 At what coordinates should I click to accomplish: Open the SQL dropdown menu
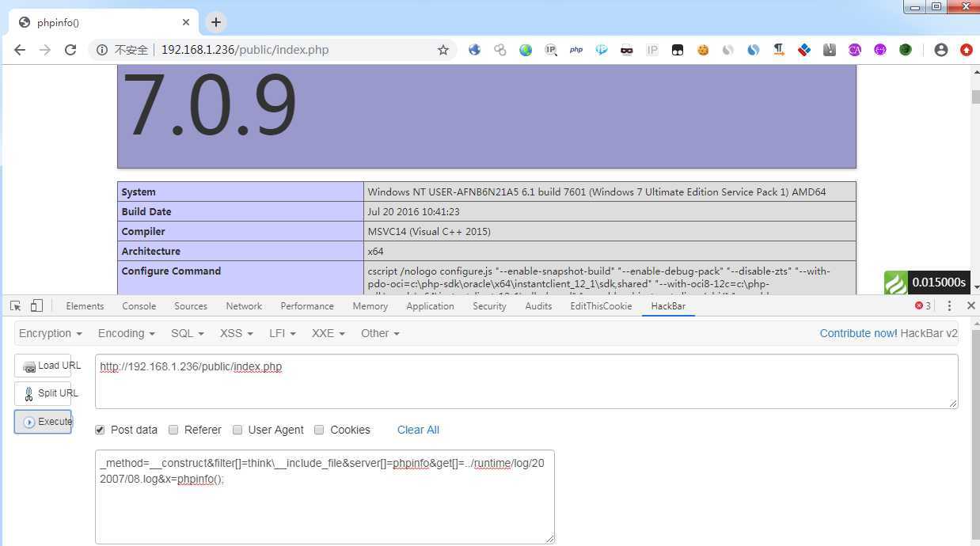[188, 333]
